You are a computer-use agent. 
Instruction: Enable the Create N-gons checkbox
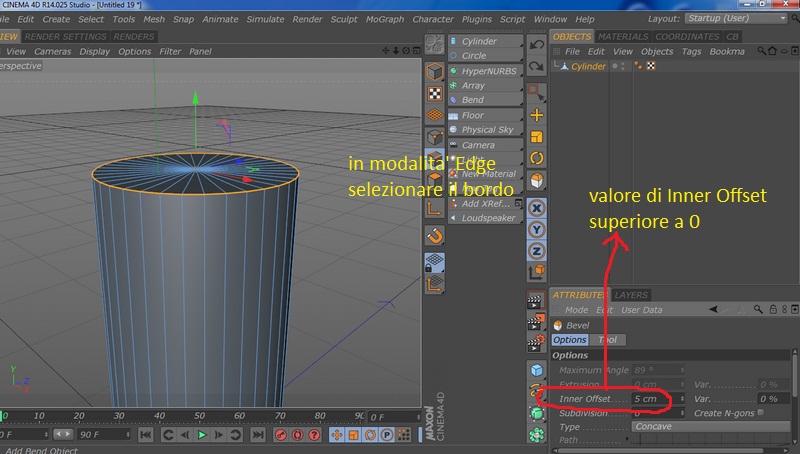(x=762, y=413)
